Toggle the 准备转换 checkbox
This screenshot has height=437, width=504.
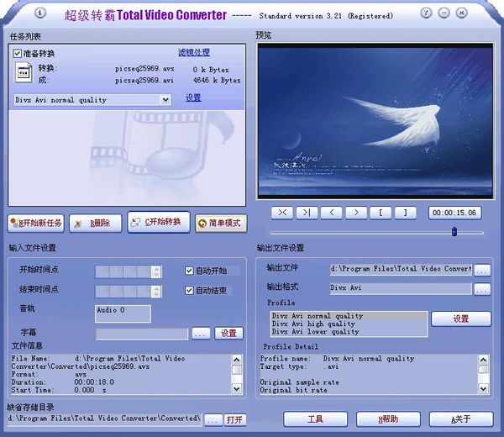coord(17,54)
